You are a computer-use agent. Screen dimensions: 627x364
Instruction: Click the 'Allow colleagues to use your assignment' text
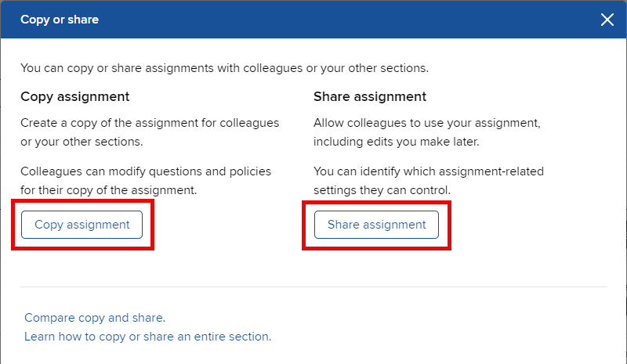(x=427, y=124)
